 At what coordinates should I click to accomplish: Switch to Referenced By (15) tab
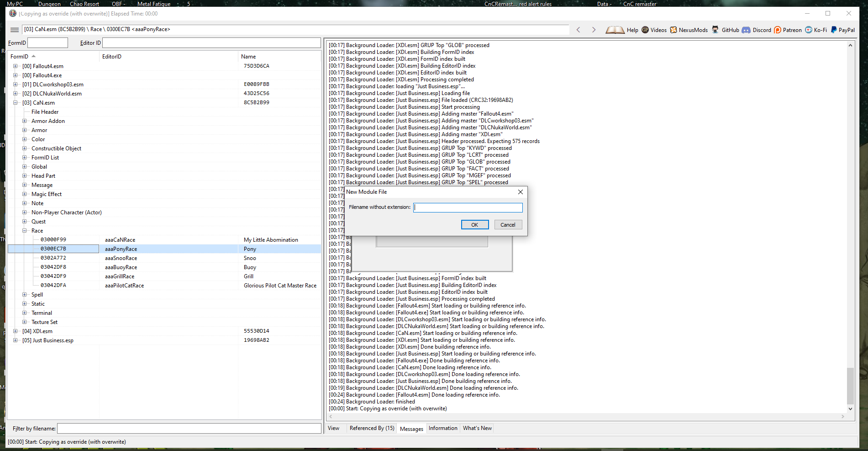372,428
